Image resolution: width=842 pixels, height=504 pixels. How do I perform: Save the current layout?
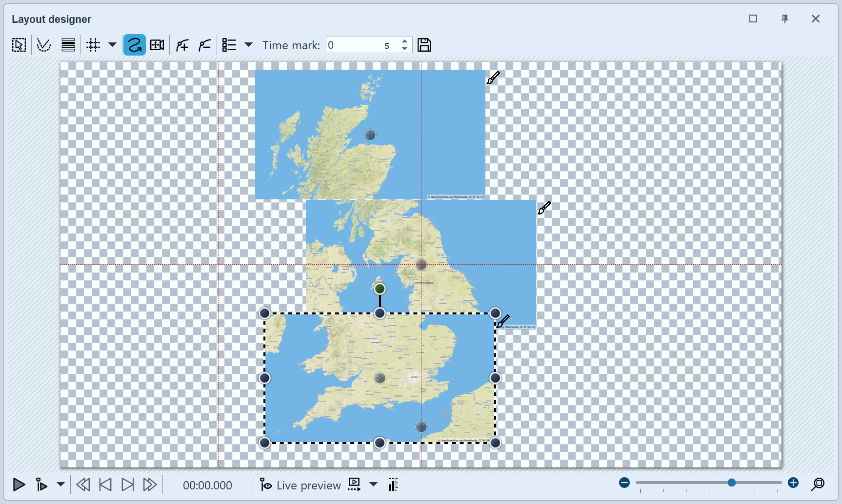424,44
